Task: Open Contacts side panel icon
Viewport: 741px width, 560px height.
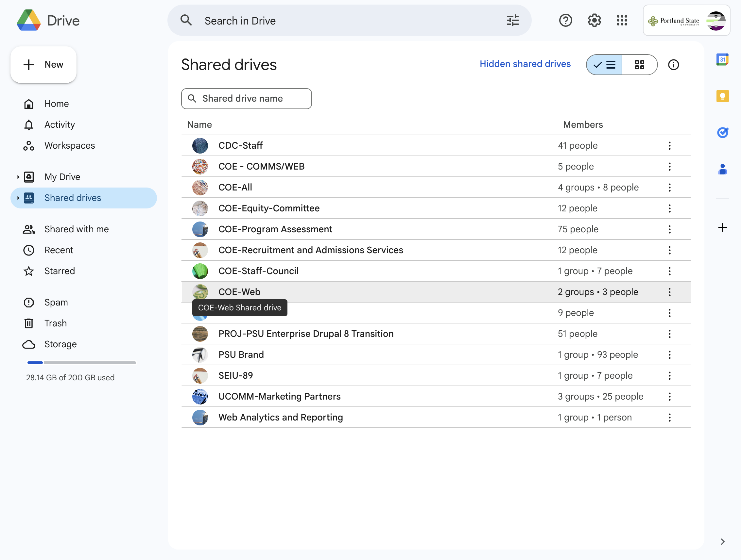Action: coord(722,169)
